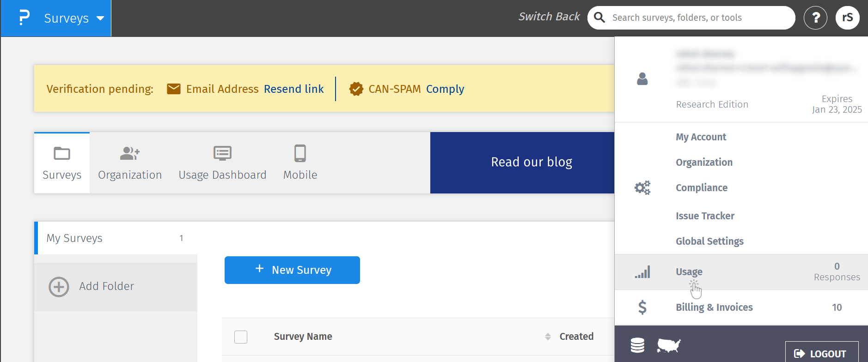Click the user profile silhouette icon
The width and height of the screenshot is (868, 362).
[x=642, y=79]
